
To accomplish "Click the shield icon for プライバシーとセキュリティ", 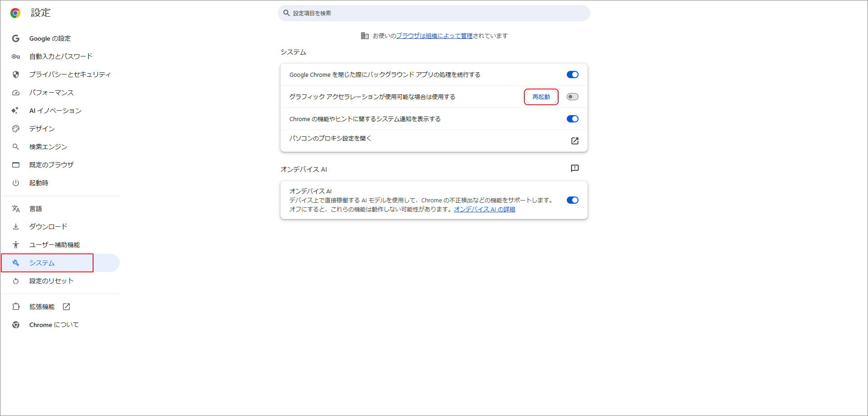I will coord(16,75).
